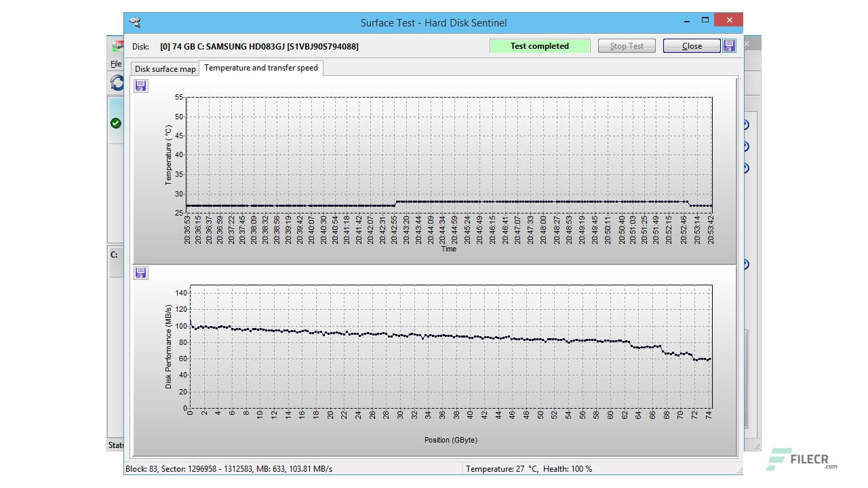This screenshot has height=488, width=868.
Task: Click the Stop Test button
Action: [626, 45]
